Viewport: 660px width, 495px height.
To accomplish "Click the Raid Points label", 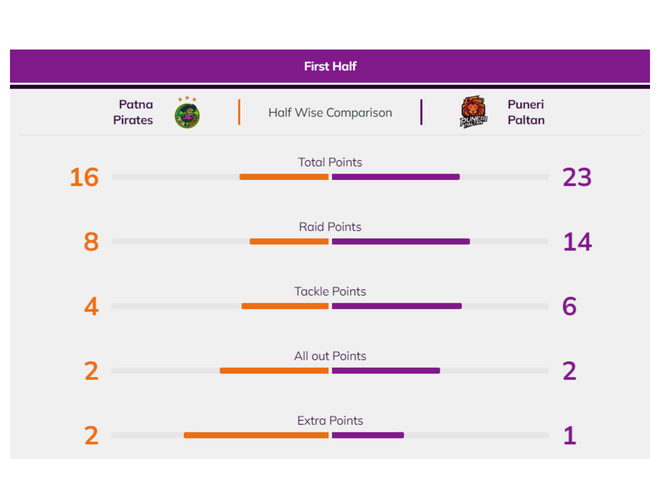I will click(x=330, y=227).
